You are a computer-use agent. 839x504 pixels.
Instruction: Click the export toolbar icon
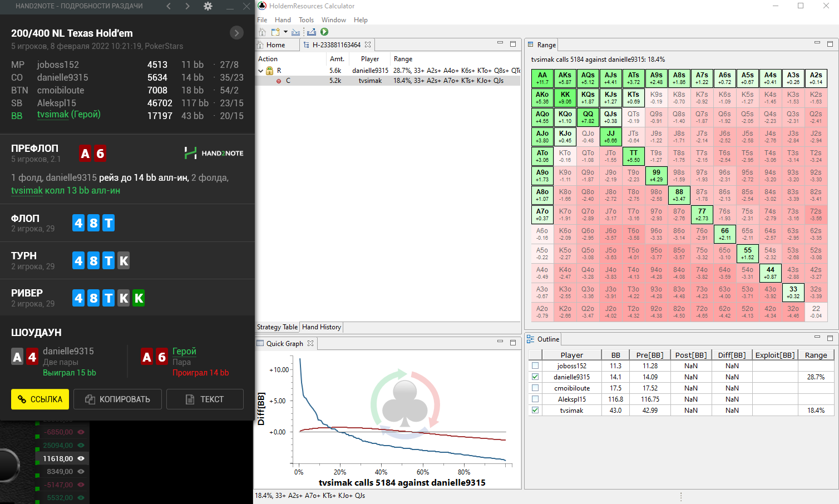point(311,32)
